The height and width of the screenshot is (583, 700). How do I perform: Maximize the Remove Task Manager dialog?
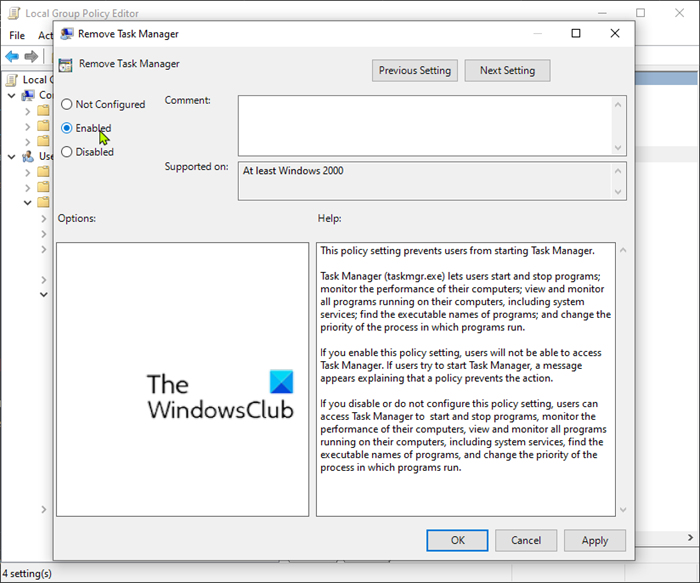576,33
